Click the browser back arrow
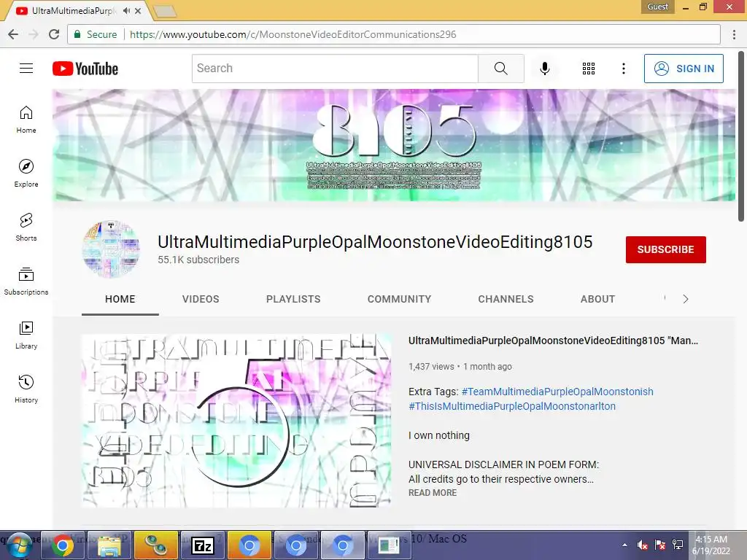 point(13,34)
